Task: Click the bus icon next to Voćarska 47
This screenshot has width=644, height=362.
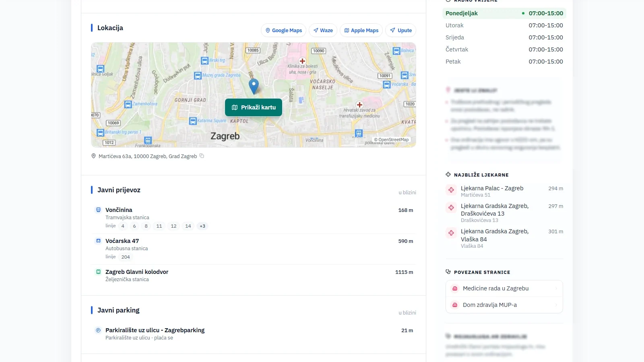Action: pos(98,241)
